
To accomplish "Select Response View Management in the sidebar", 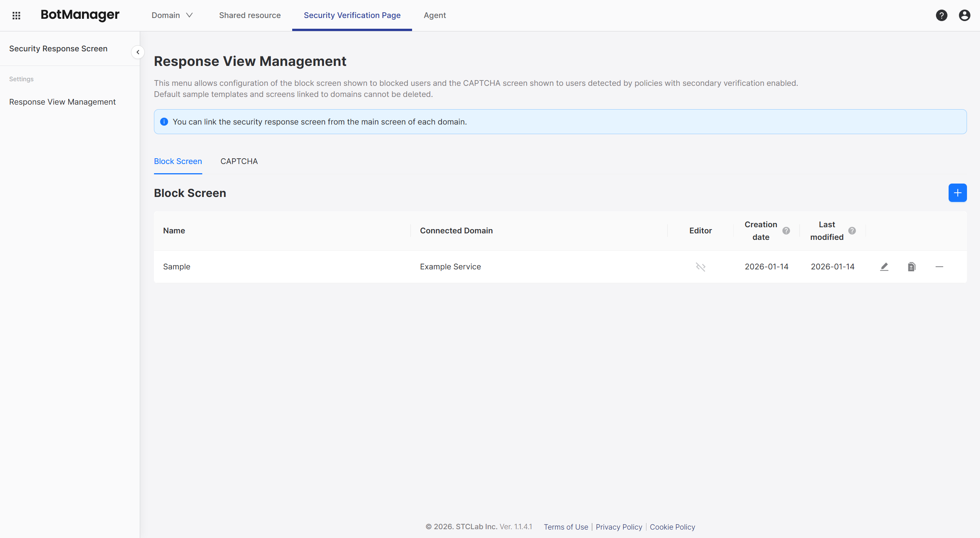I will 62,102.
